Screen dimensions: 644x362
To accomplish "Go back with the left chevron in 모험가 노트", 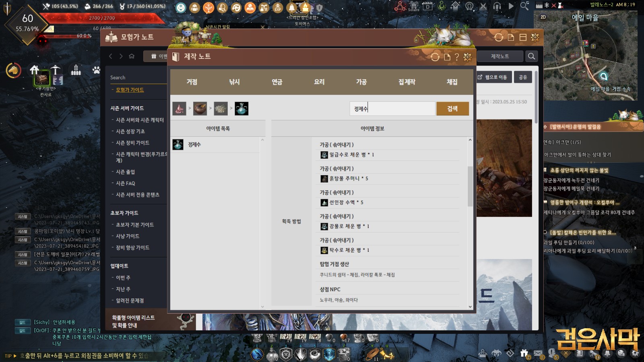I will pos(111,56).
